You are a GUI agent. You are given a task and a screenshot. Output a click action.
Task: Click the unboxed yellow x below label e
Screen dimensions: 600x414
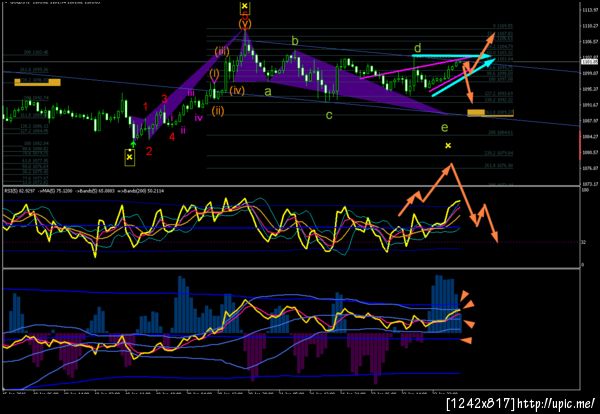click(448, 145)
